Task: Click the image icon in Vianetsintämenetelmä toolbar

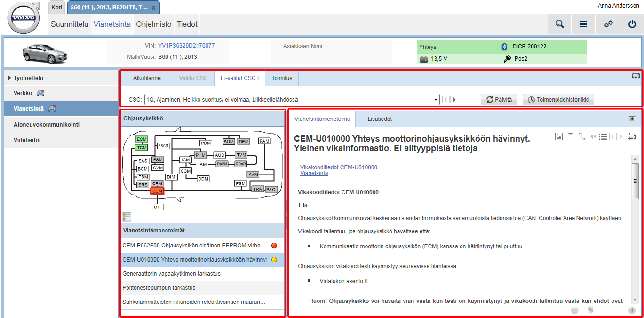Action: 559,136
